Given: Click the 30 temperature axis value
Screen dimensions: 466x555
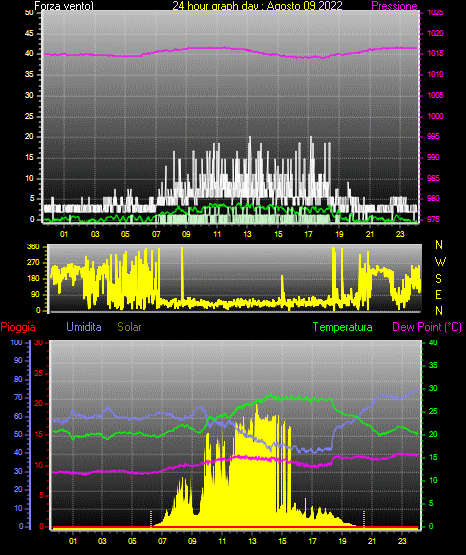Looking at the screenshot, I should tap(433, 388).
